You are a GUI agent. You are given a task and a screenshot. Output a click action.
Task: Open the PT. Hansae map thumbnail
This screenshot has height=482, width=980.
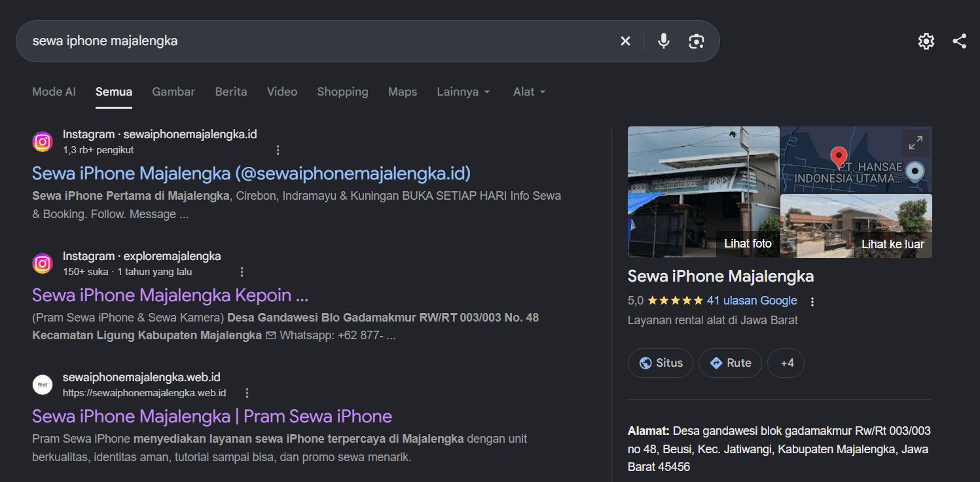tap(856, 159)
